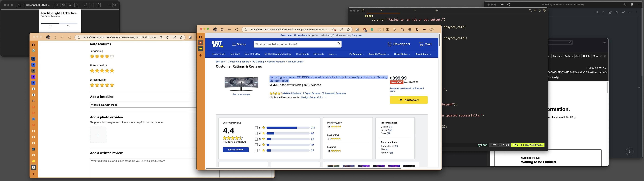
Task: Open the Best Buy Menu
Action: pyautogui.click(x=238, y=44)
